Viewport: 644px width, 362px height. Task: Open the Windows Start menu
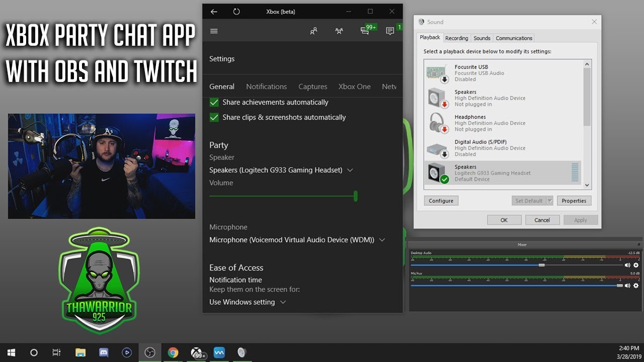point(11,352)
